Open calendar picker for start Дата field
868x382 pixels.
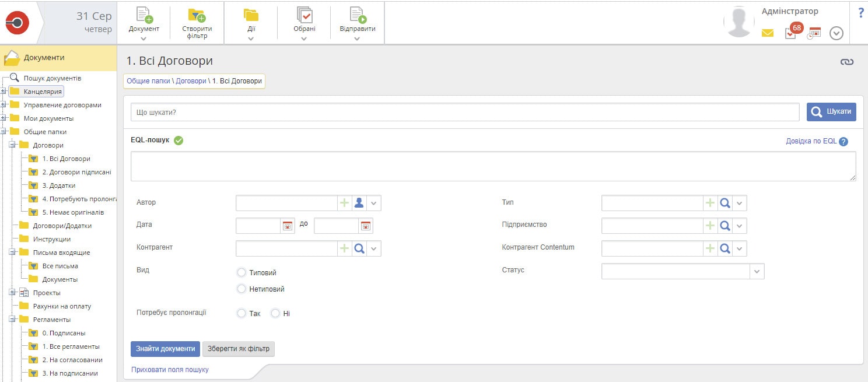click(x=288, y=226)
